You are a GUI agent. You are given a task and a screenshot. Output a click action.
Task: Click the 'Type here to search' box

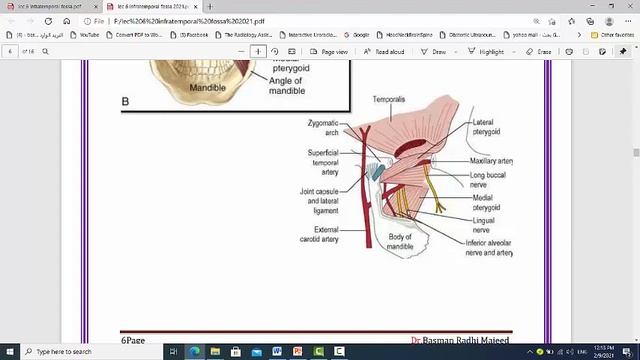91,351
